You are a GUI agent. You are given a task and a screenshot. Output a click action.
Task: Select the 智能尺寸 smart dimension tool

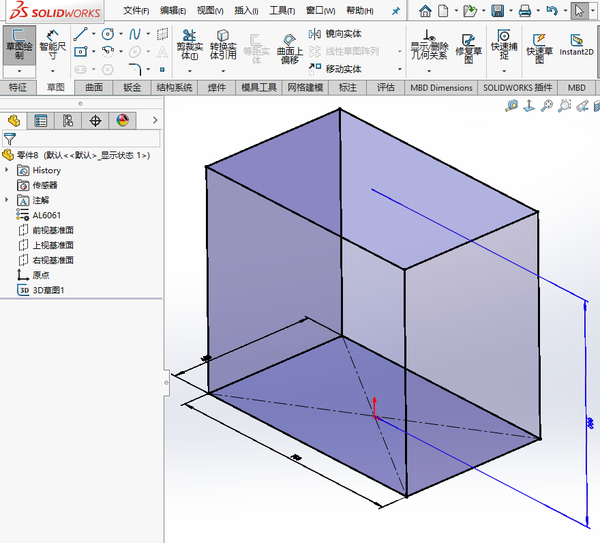[x=53, y=45]
